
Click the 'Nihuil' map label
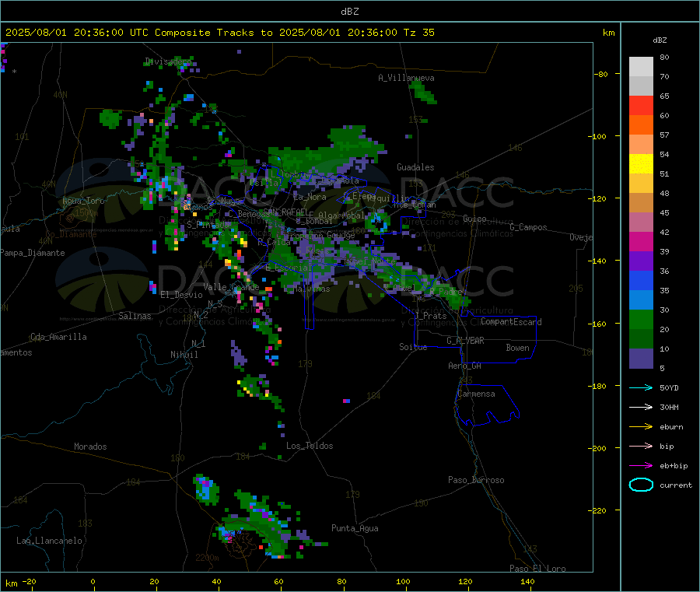184,355
